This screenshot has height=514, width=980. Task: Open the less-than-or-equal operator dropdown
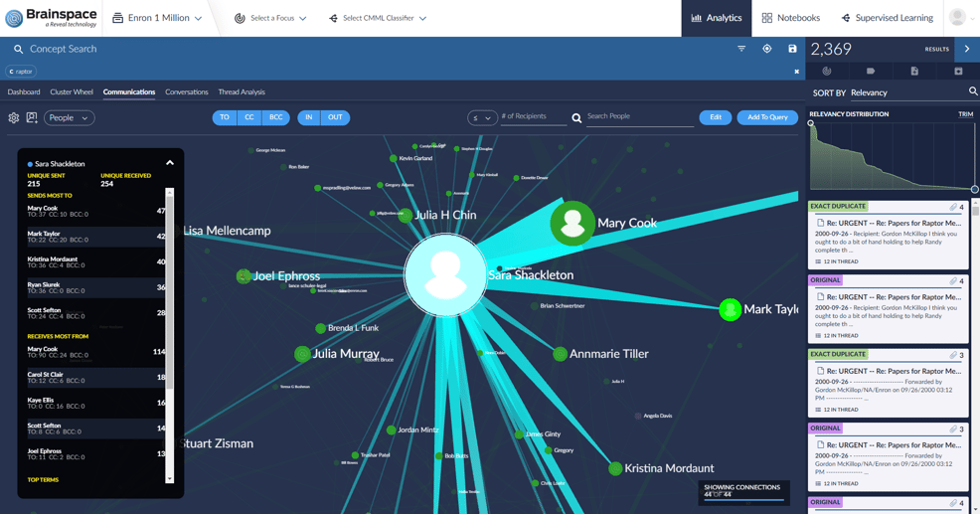pos(482,117)
